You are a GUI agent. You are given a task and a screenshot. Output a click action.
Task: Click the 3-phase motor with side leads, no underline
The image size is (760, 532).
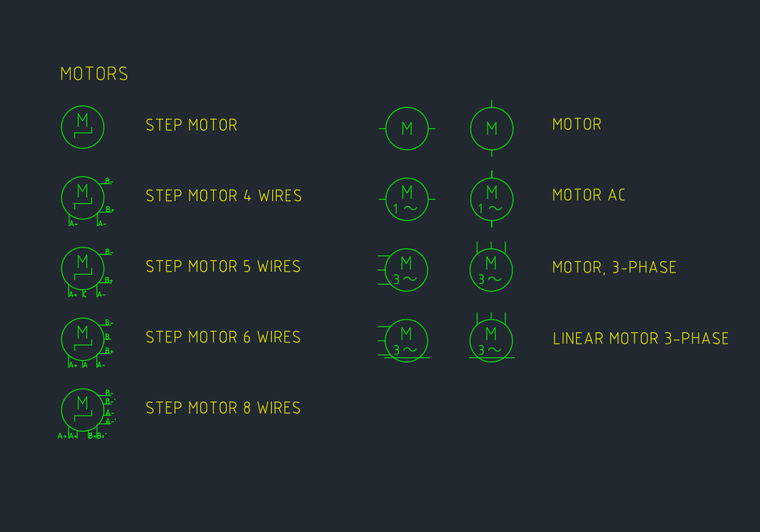(406, 270)
